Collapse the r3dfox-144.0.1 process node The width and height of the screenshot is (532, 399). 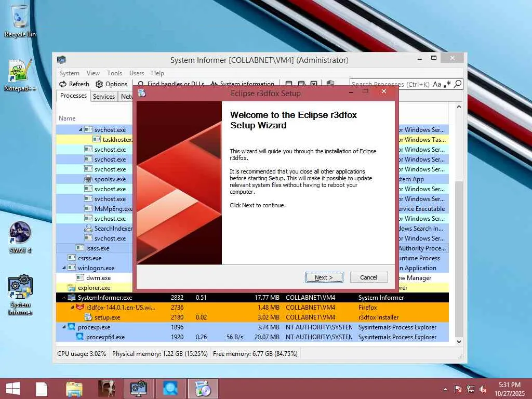[x=72, y=307]
